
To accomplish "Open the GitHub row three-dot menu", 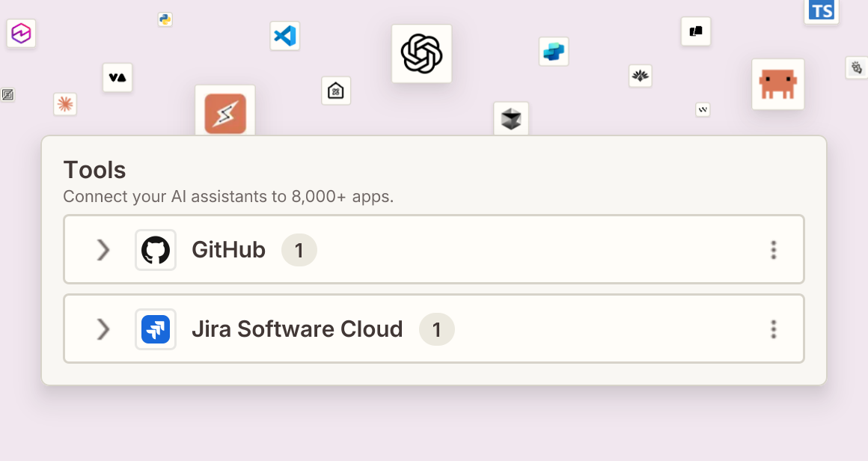I will pyautogui.click(x=773, y=250).
